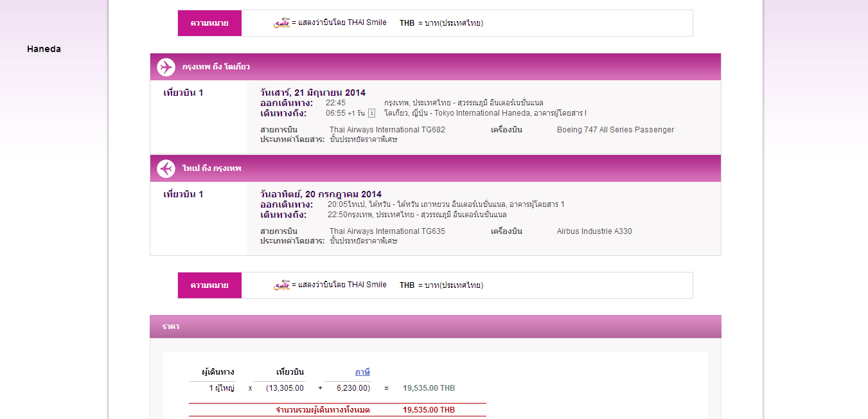Viewport: 868px width, 419px height.
Task: Click departure time 22:45
Action: point(335,103)
